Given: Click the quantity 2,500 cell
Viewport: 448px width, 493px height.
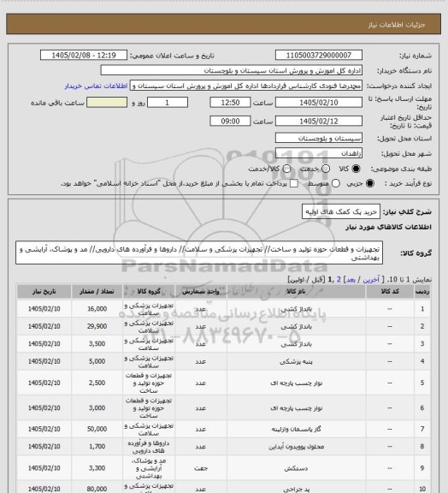Looking at the screenshot, I should [x=97, y=383].
